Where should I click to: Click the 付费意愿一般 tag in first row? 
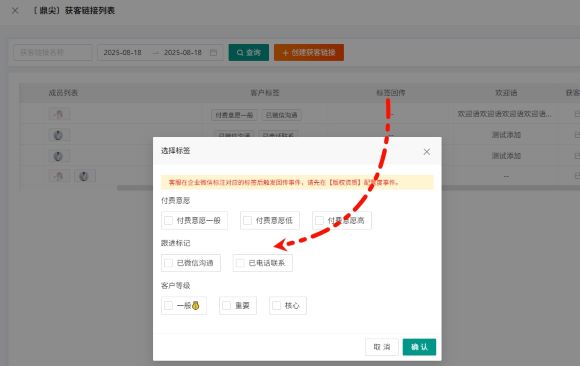234,115
